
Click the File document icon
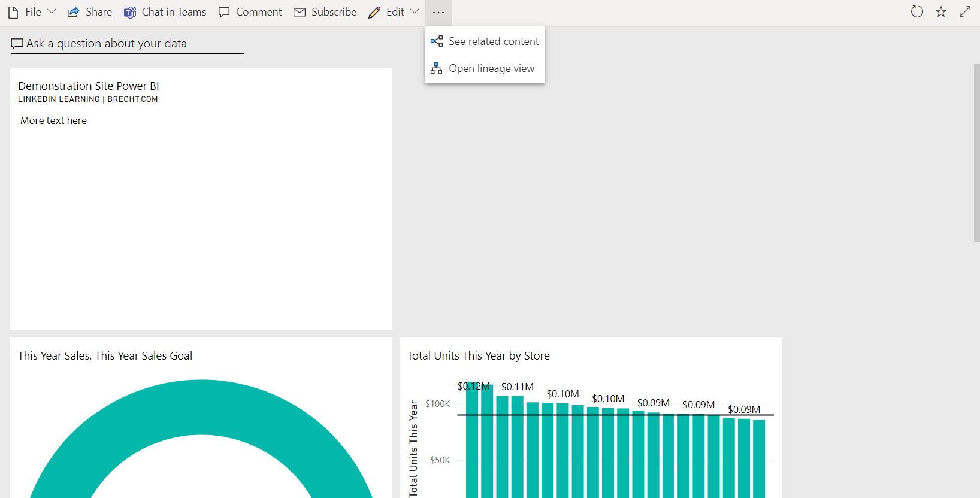(13, 12)
